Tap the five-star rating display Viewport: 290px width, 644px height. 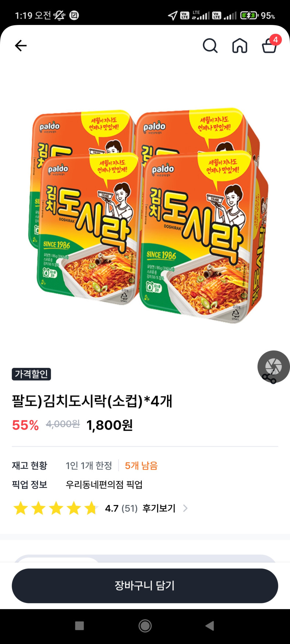coord(56,508)
